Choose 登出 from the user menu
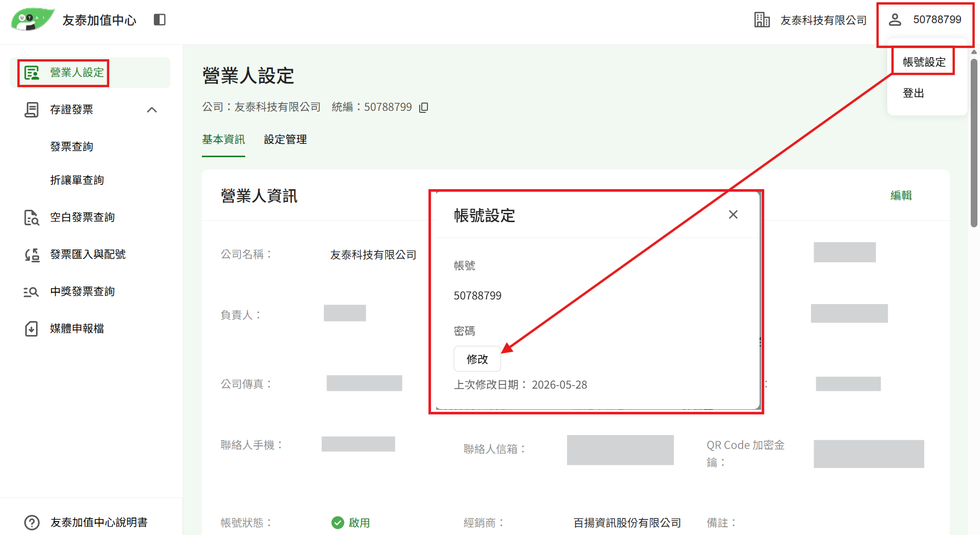Image resolution: width=980 pixels, height=535 pixels. point(914,93)
